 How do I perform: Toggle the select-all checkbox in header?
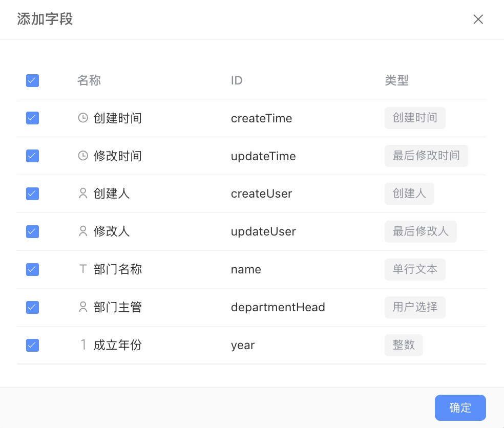32,80
